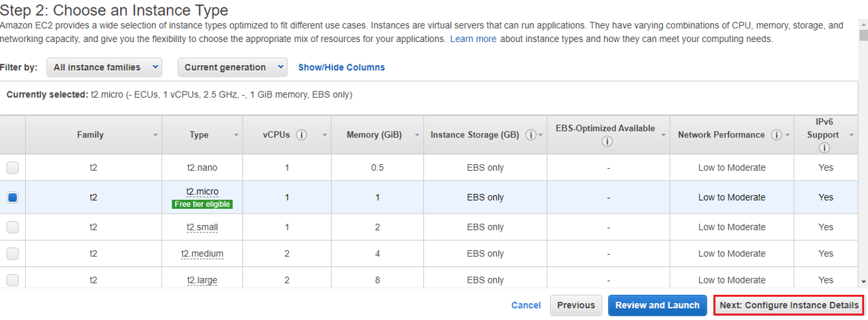Click the info icon next to vCPUs
This screenshot has width=868, height=320.
[x=302, y=135]
